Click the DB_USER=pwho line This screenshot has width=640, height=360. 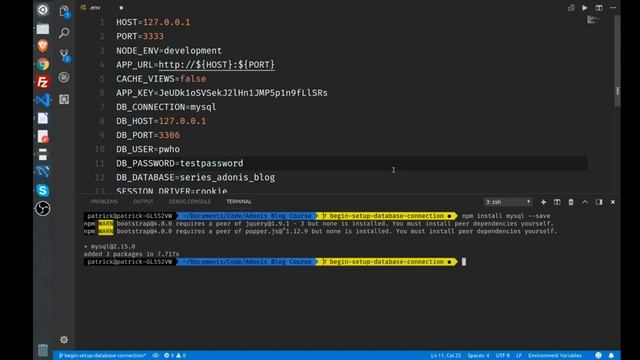(x=148, y=149)
